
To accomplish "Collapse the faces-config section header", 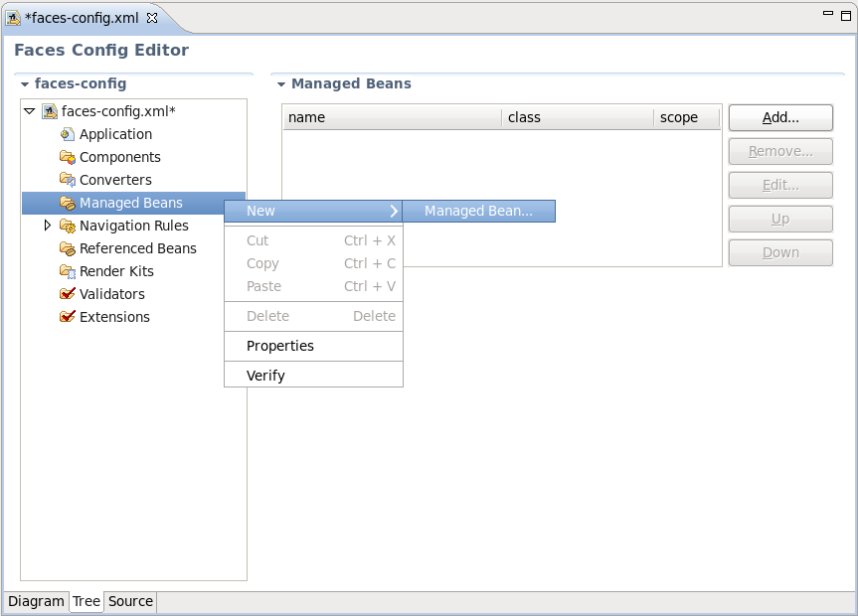I will pos(25,84).
